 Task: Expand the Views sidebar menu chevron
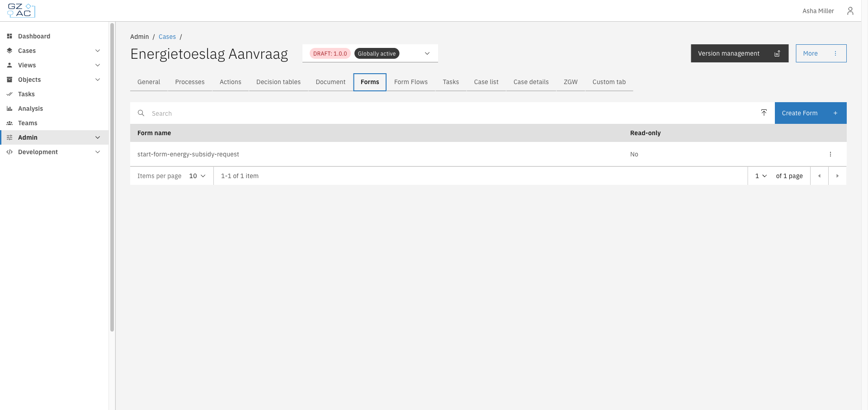pos(98,65)
